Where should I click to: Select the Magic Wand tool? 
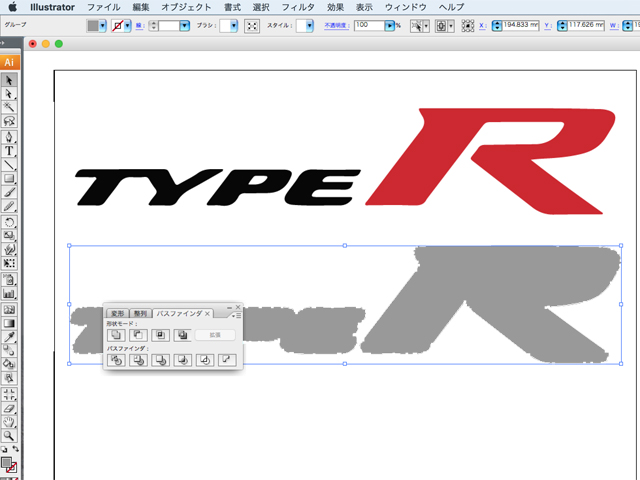click(9, 107)
